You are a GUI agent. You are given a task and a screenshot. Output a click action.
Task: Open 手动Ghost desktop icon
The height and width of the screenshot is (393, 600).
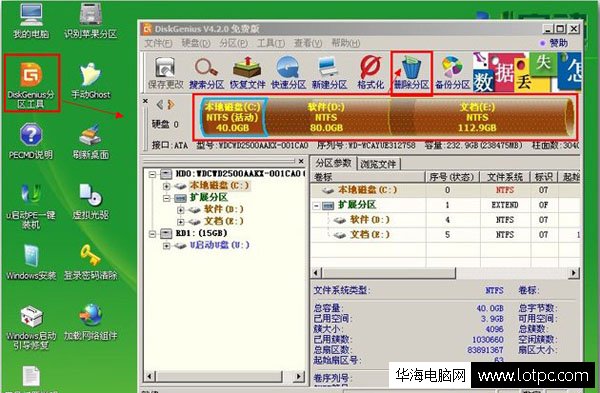click(91, 80)
